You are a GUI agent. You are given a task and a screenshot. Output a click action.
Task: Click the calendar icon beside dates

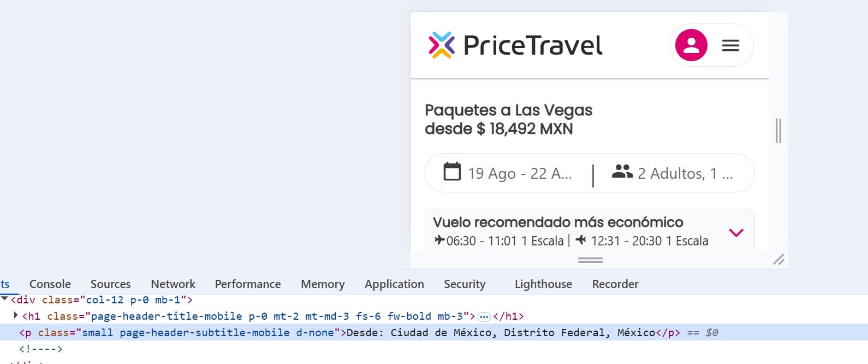(x=452, y=171)
